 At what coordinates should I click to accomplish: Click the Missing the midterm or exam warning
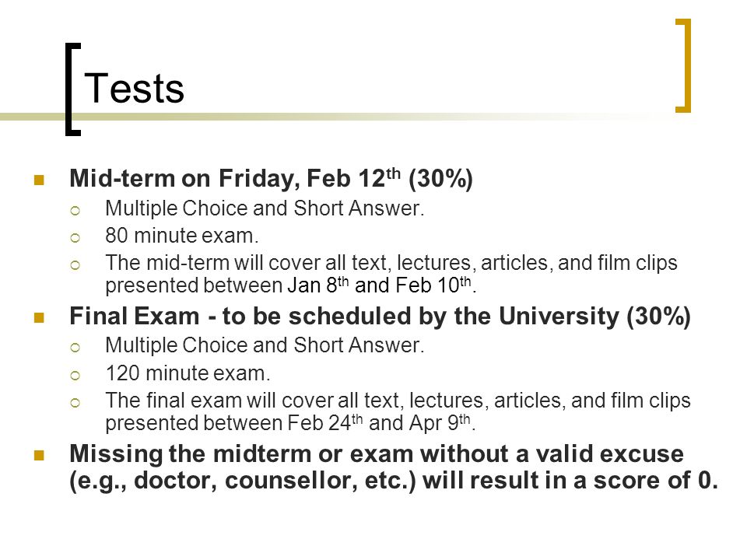click(x=394, y=467)
